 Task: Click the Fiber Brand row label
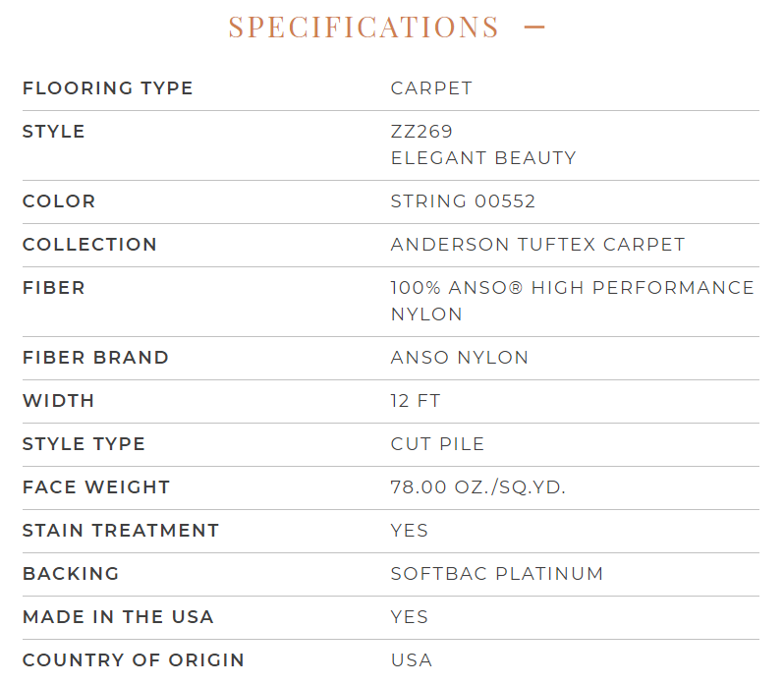(x=95, y=358)
